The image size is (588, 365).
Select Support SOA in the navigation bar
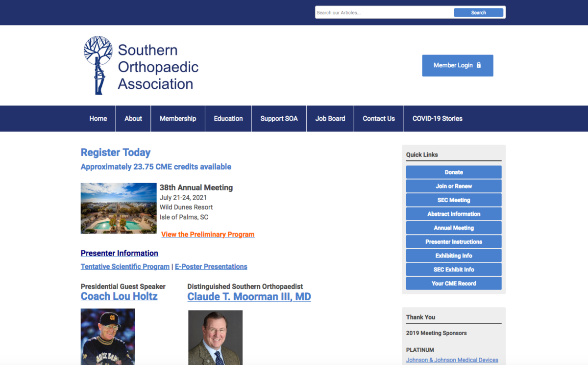279,118
